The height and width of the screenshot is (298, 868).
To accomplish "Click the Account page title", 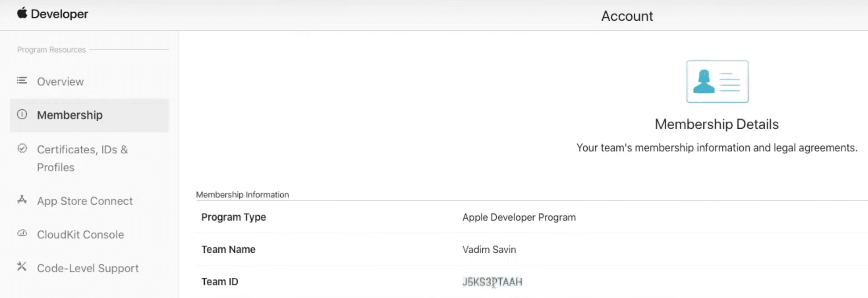I will (x=627, y=16).
